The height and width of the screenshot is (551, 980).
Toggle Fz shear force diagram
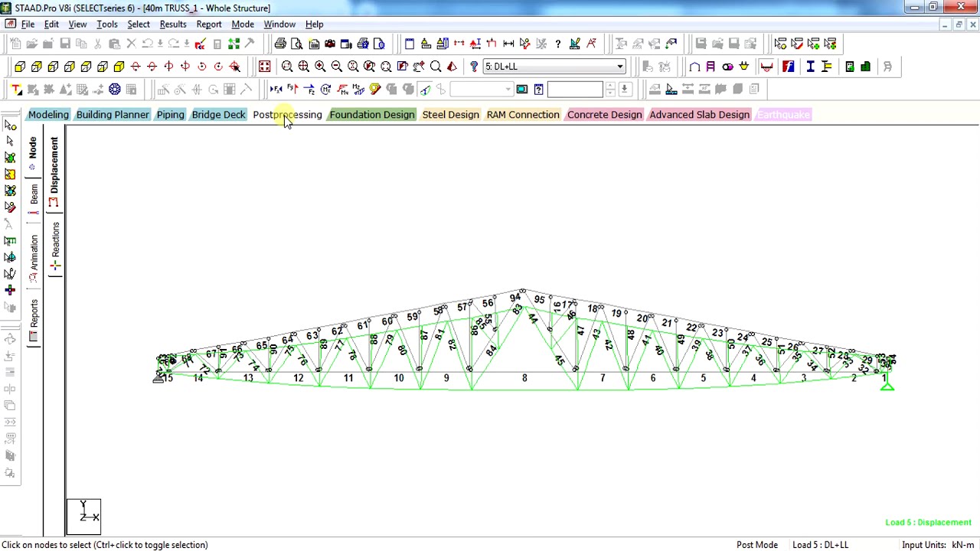309,89
